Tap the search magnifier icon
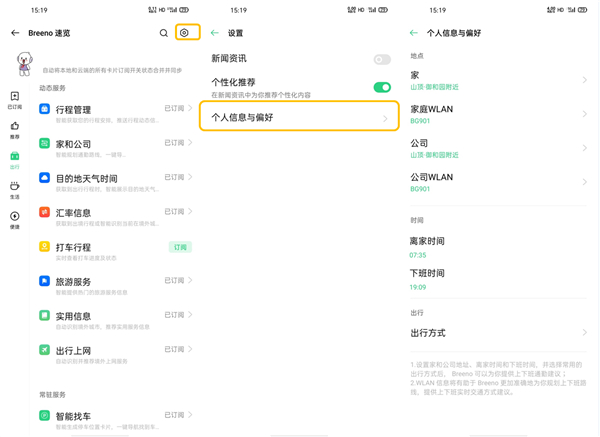The width and height of the screenshot is (600, 437). click(164, 33)
